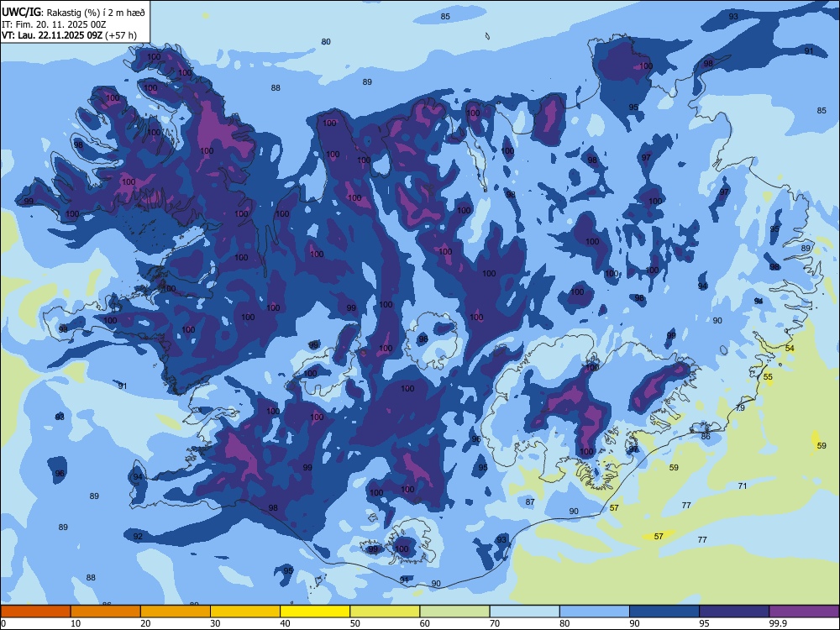
Task: Click the humidity value '80' on the map
Action: [x=326, y=42]
